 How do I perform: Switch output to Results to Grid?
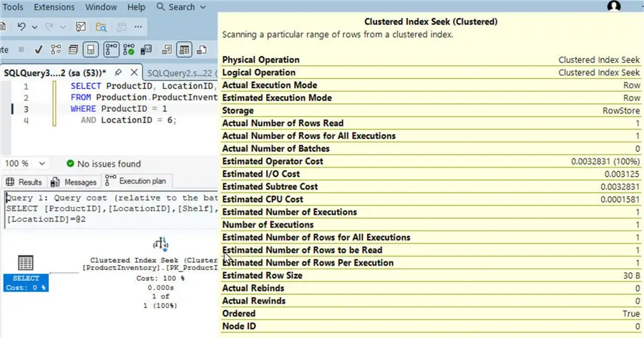pos(184,49)
